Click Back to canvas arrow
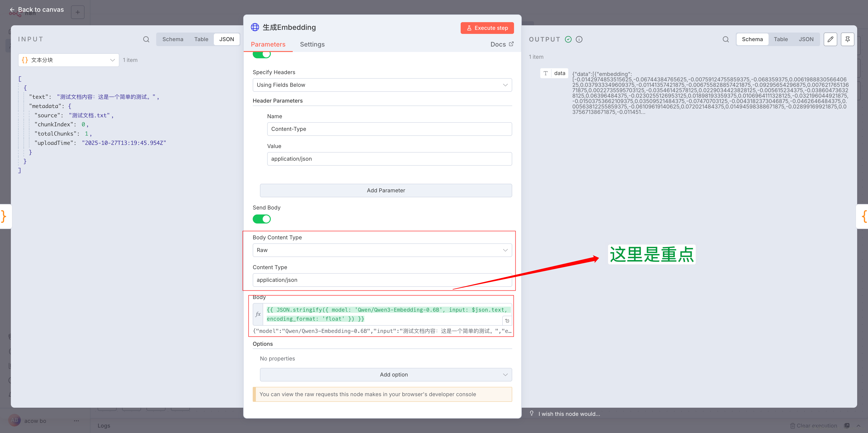Viewport: 868px width, 433px height. (x=12, y=9)
